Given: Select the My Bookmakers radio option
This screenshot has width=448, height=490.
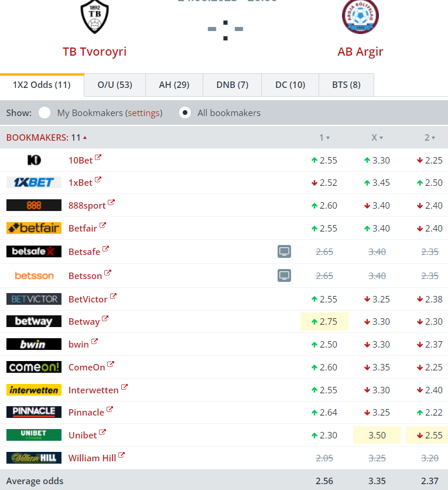Looking at the screenshot, I should point(45,113).
